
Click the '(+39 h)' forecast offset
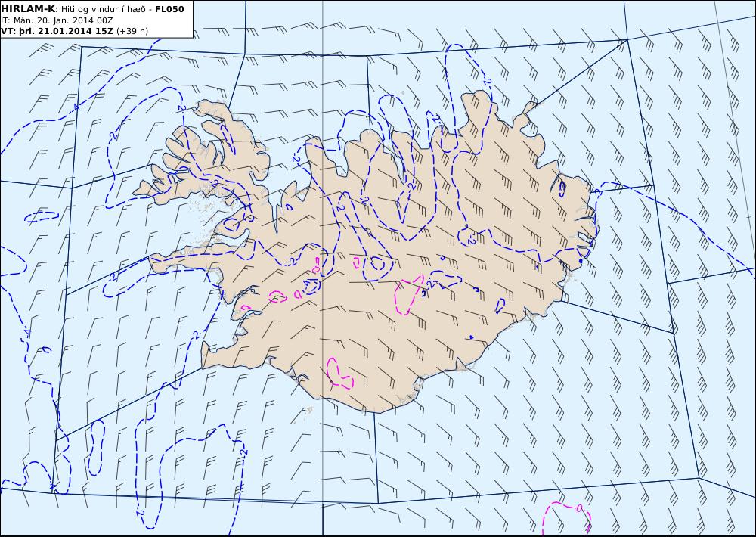(132, 31)
